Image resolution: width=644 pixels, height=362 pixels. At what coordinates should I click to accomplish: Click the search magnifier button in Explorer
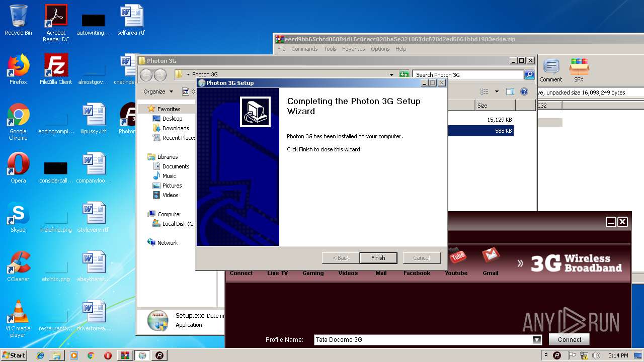529,75
